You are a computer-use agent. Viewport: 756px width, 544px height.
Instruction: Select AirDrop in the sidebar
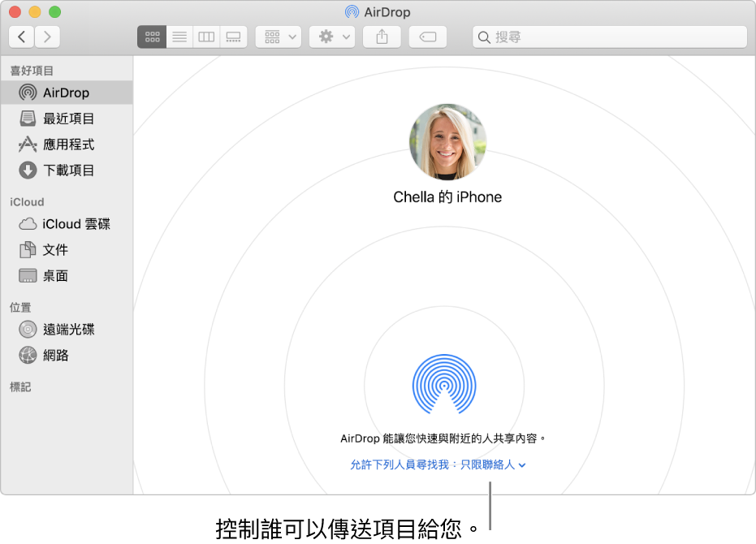click(67, 93)
